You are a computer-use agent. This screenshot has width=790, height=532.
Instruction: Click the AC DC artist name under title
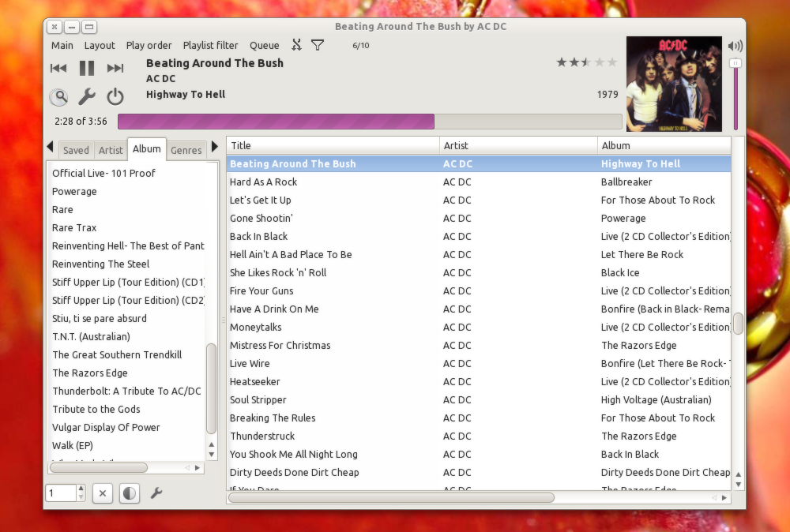[160, 78]
